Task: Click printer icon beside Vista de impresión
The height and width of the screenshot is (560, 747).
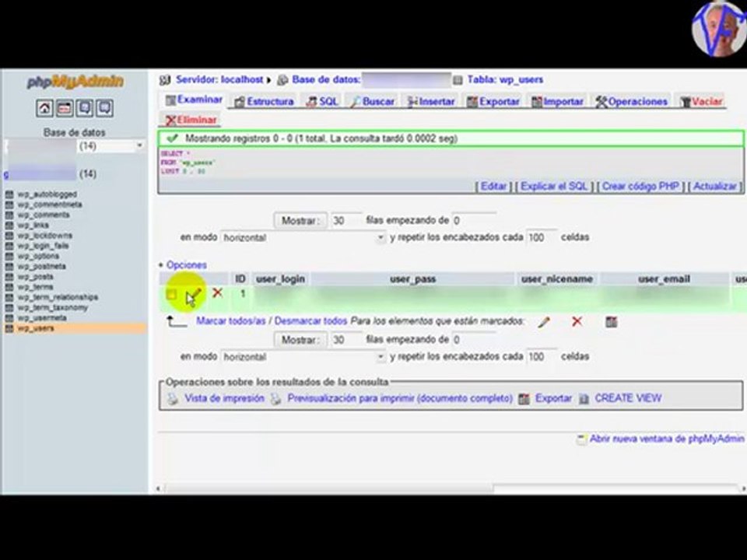Action: pos(173,399)
